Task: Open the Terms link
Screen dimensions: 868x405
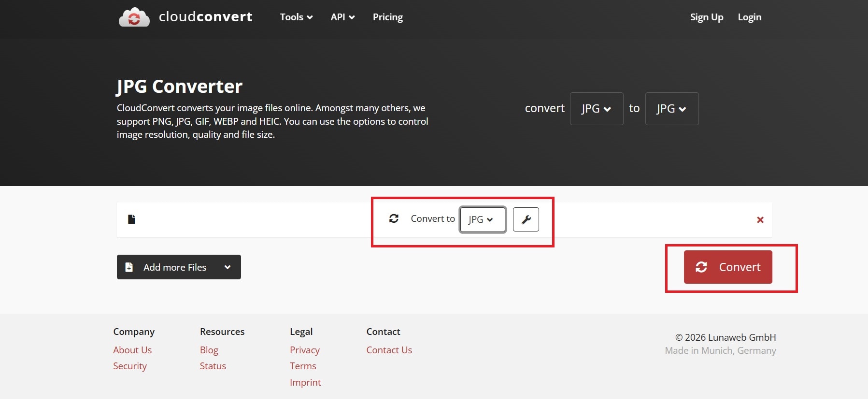Action: [303, 366]
